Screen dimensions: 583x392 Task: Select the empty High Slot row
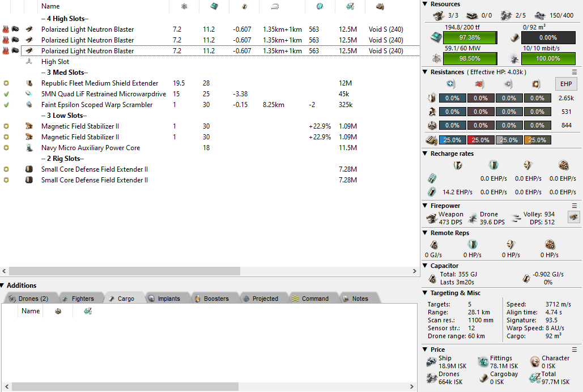56,62
